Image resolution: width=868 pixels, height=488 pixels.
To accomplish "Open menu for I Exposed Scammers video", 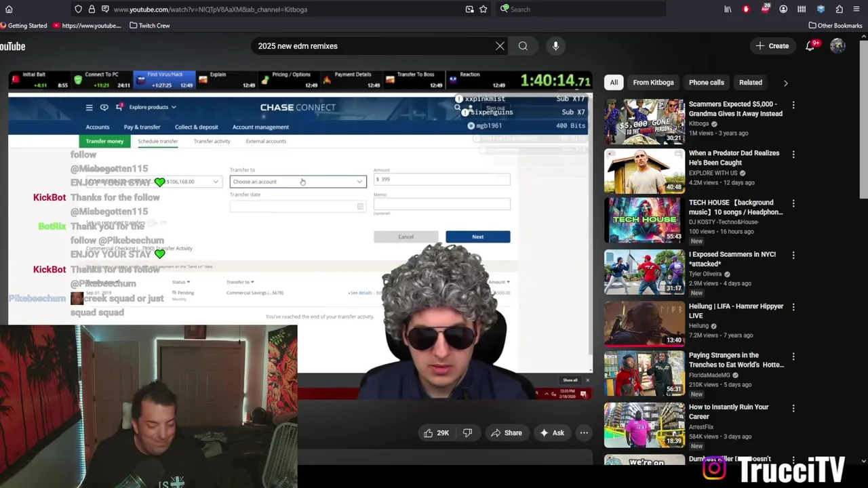I will (x=793, y=256).
